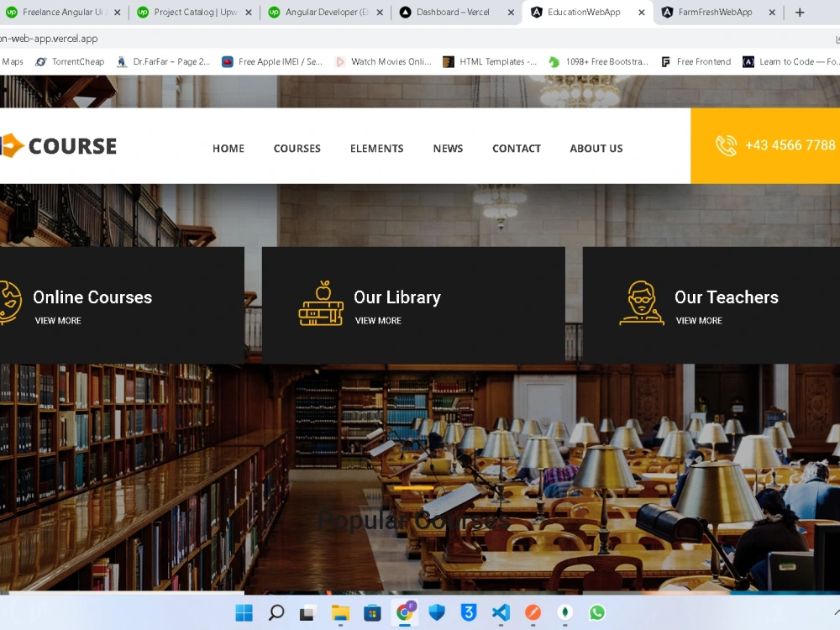Open Watch Movies Online bookmark
The image size is (840, 630).
coord(384,61)
